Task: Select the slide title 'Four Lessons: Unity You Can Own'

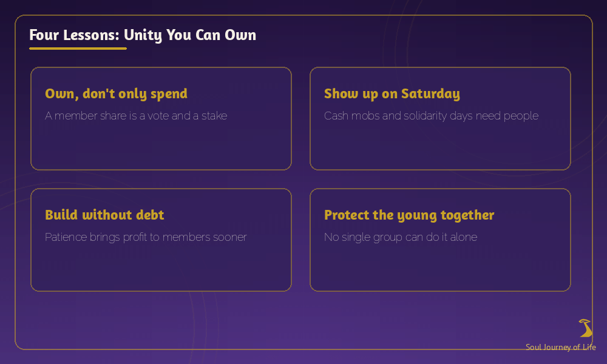Action: pyautogui.click(x=143, y=35)
